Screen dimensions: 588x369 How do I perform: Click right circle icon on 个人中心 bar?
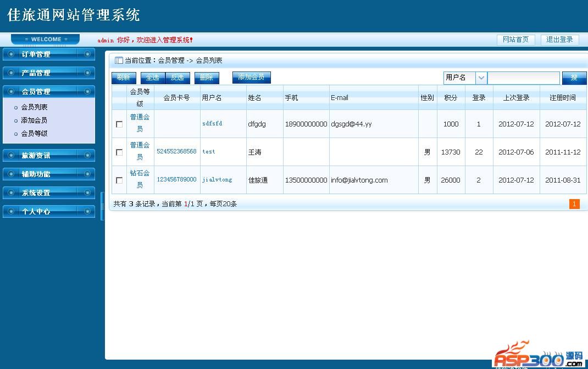pos(87,211)
